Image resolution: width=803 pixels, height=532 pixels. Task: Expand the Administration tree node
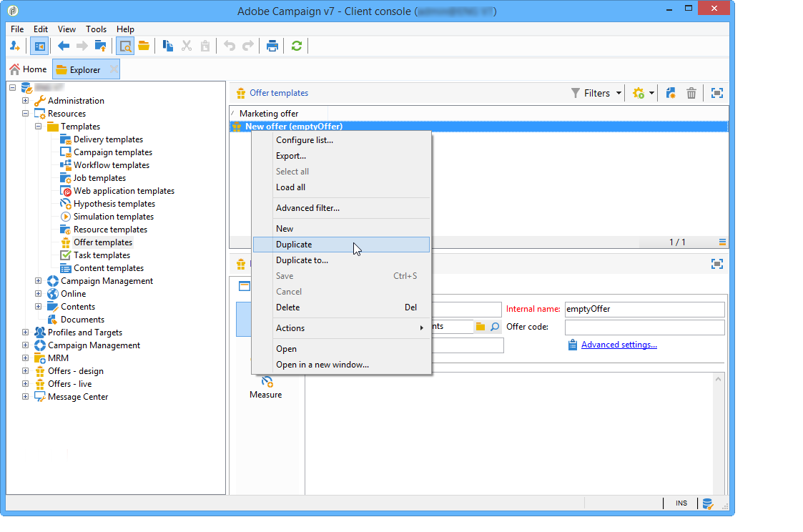(x=25, y=101)
